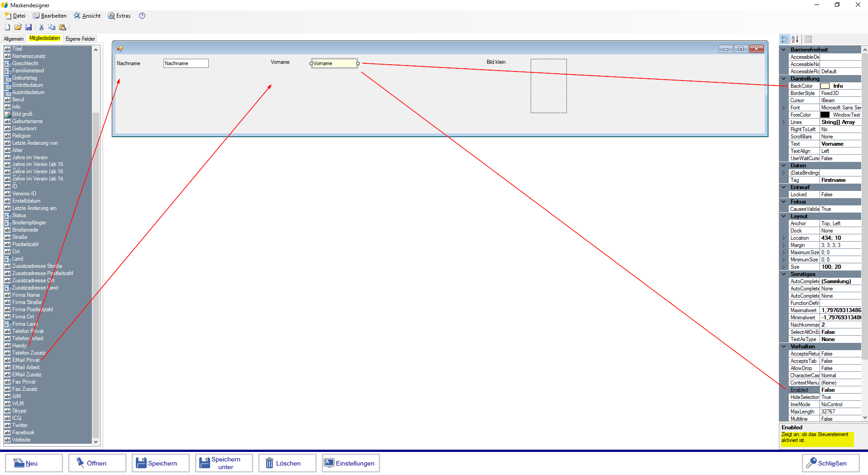Click the Save diskette toolbar icon
Viewport: 868px width, 475px height.
[29, 27]
